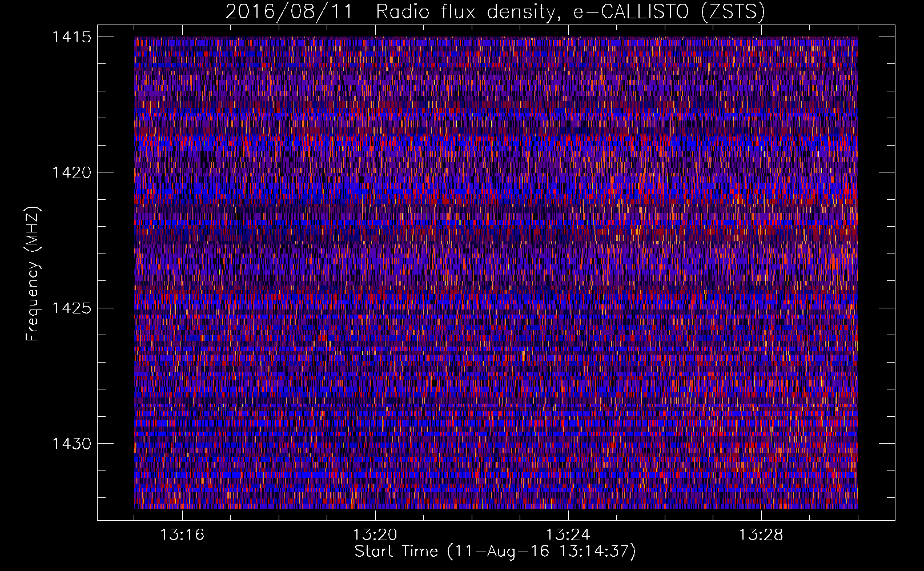Click the 1415 frequency tick label

click(x=71, y=37)
